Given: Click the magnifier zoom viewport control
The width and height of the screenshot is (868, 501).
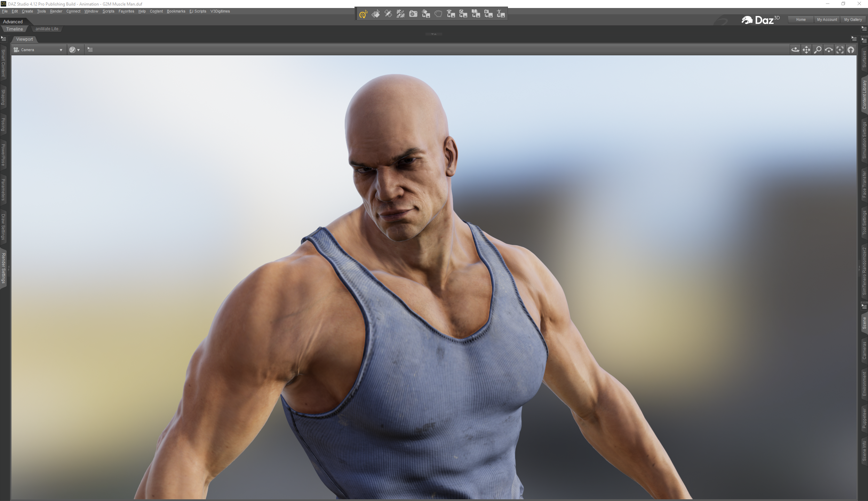Looking at the screenshot, I should click(818, 50).
